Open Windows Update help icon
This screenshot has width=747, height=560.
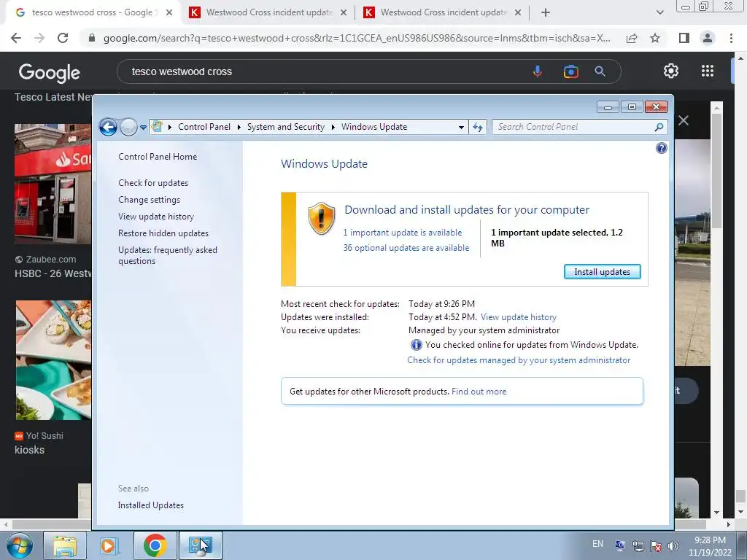(661, 148)
